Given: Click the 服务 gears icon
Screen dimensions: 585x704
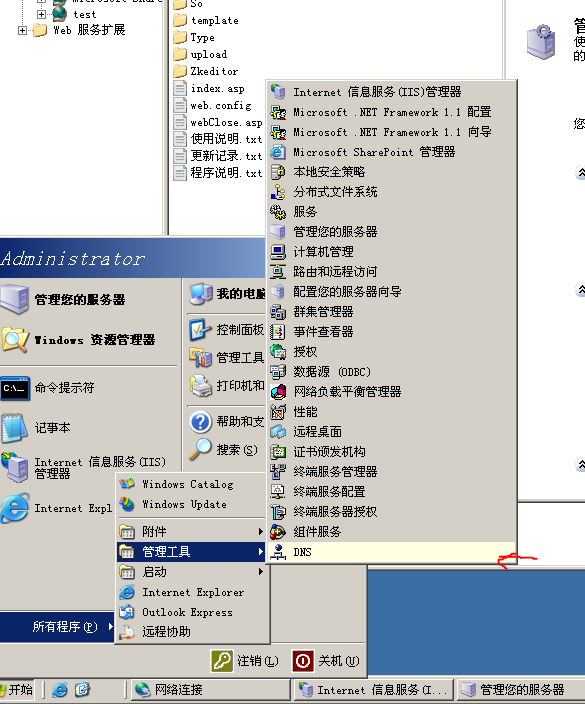Looking at the screenshot, I should [278, 212].
